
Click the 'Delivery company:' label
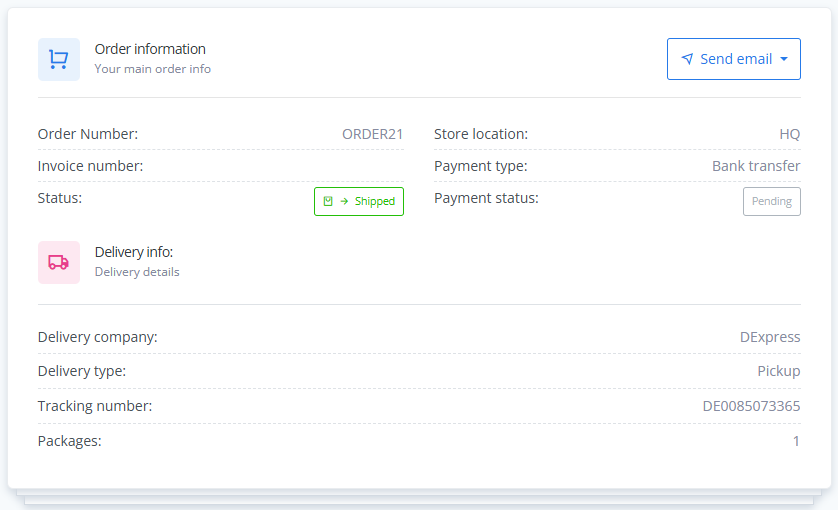coord(98,337)
